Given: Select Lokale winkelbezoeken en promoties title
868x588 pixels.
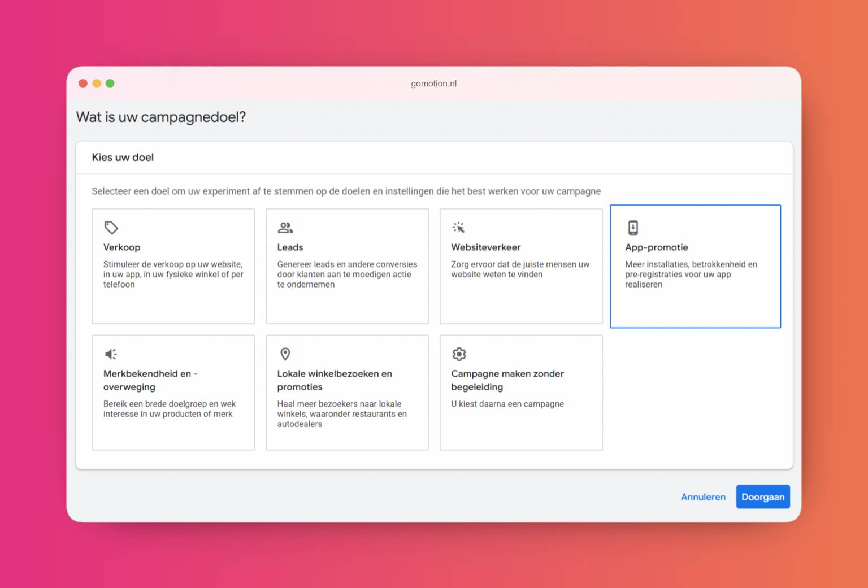Looking at the screenshot, I should click(334, 380).
